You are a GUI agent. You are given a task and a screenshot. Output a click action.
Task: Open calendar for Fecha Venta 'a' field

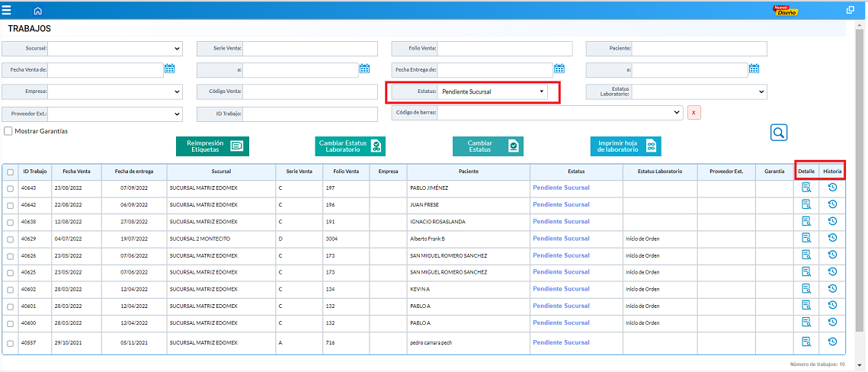[x=364, y=69]
